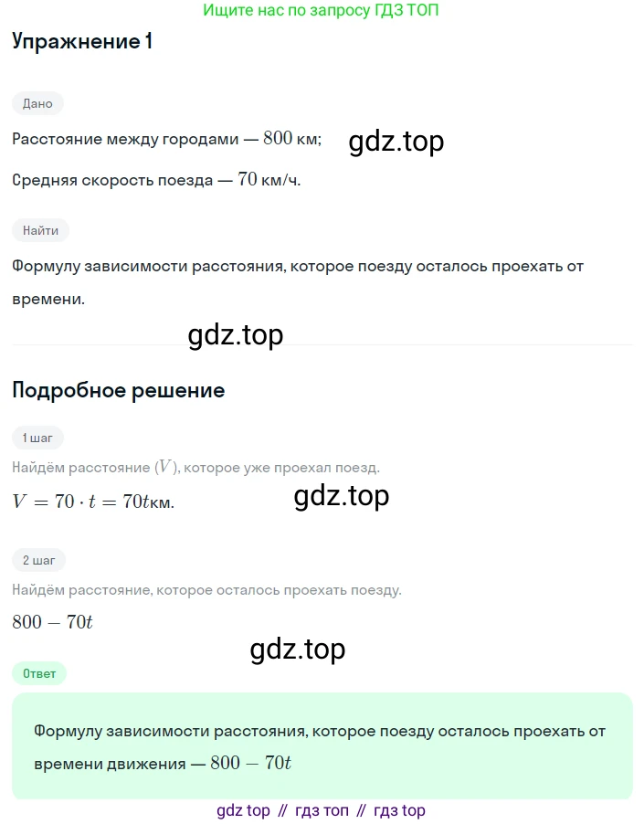The width and height of the screenshot is (644, 824).
Task: Click the expression '800 − 70t' under step 2
Action: coord(52,622)
